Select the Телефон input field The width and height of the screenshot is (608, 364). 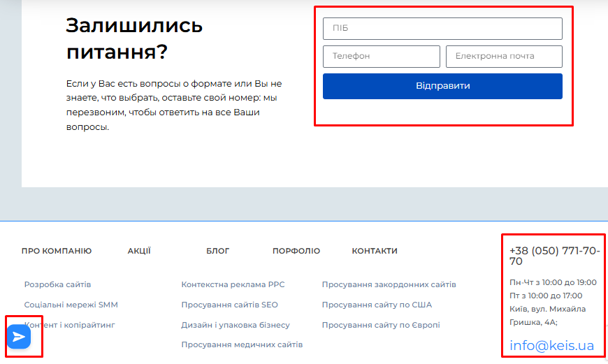click(381, 56)
